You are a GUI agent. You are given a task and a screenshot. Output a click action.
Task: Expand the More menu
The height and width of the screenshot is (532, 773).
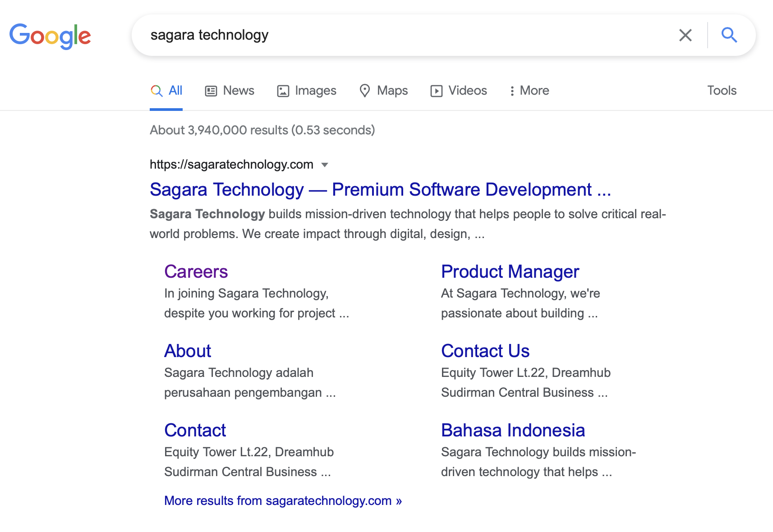click(x=529, y=91)
